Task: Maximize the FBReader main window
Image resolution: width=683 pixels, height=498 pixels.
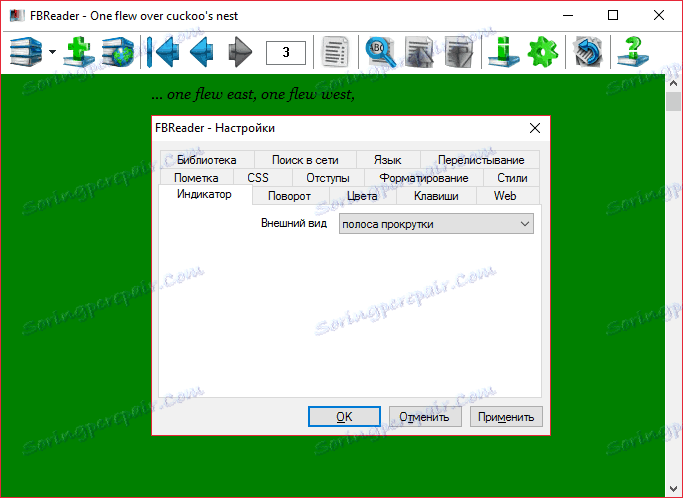Action: pos(613,16)
